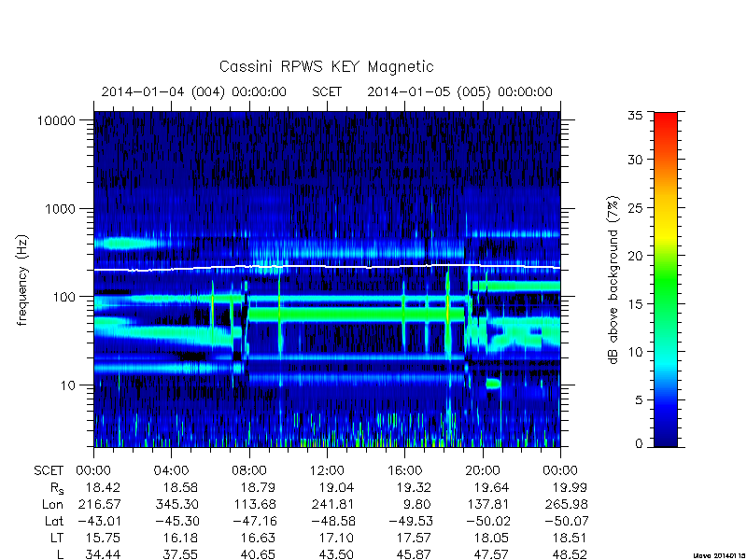Viewport: 747px width, 560px height.
Task: Click the 20:00 time tick label
Action: [x=483, y=470]
